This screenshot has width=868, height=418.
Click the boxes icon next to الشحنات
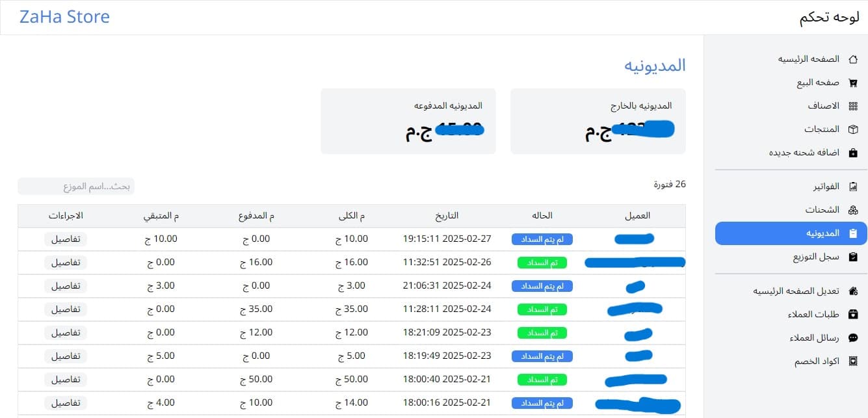tap(854, 210)
